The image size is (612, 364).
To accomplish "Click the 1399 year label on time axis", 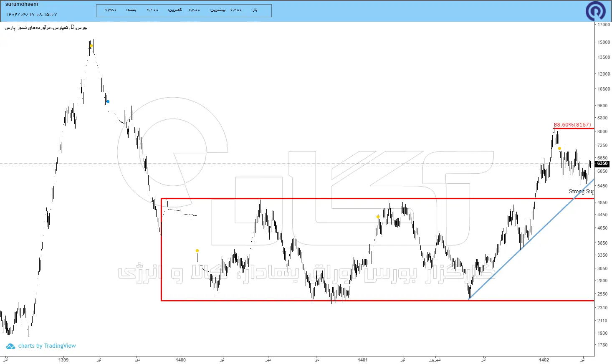I will pos(63,360).
